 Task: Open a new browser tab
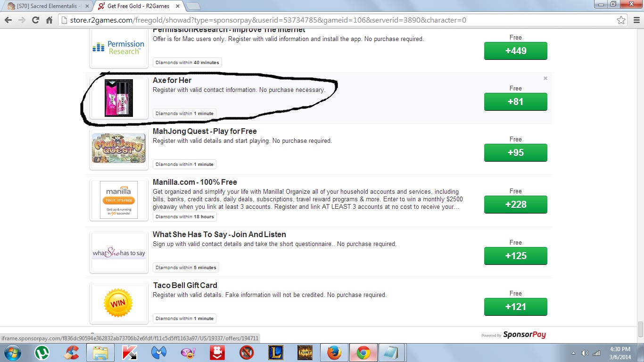point(193,6)
